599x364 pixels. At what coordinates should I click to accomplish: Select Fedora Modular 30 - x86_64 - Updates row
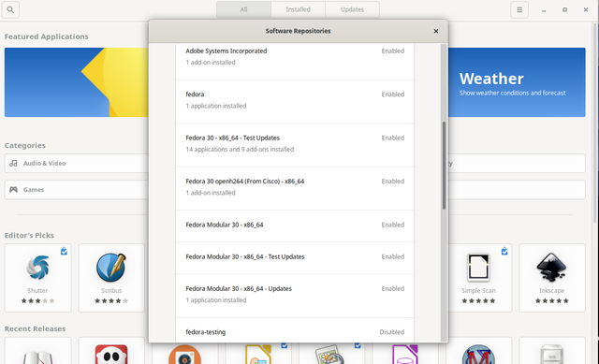click(x=295, y=296)
